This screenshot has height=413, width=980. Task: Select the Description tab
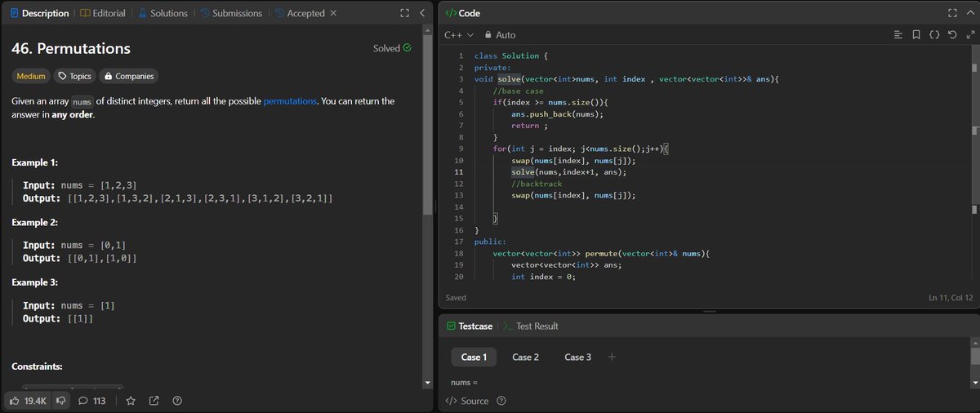39,13
